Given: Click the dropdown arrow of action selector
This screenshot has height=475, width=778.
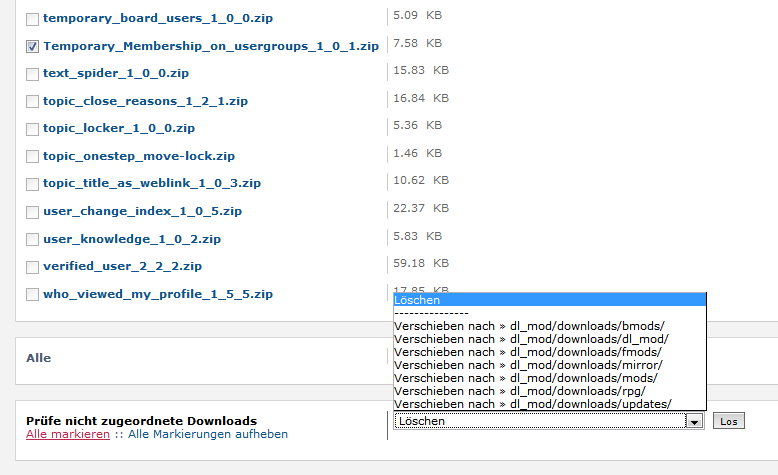Looking at the screenshot, I should coord(693,422).
